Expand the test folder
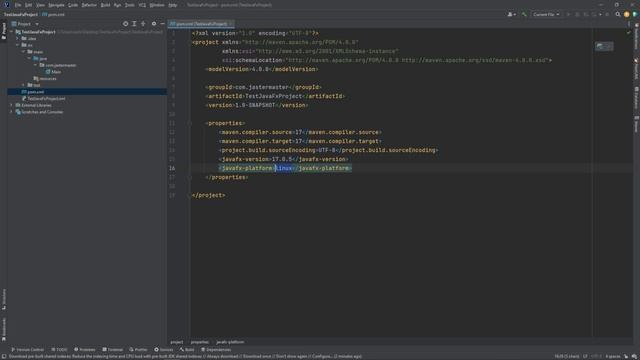 (x=24, y=85)
